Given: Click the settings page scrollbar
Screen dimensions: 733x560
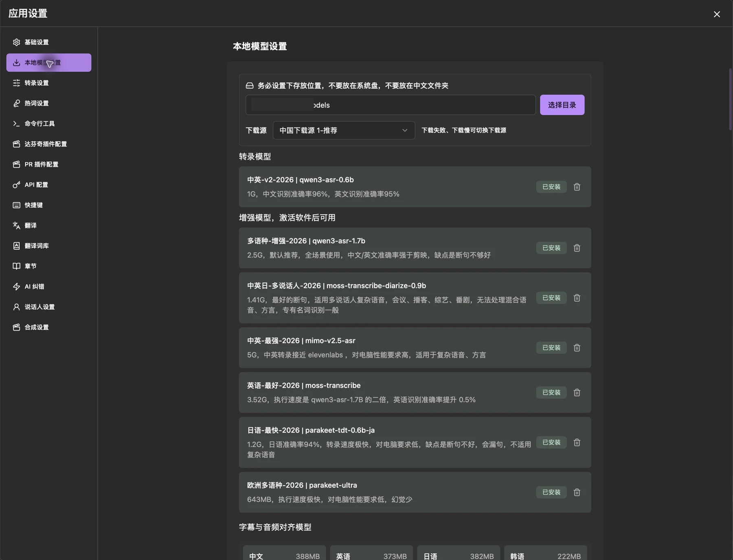Looking at the screenshot, I should point(730,99).
